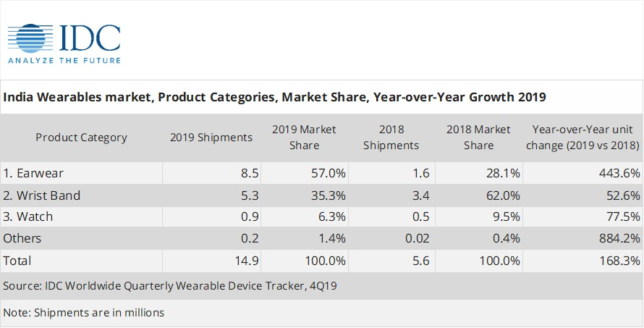644x328 pixels.
Task: Click the Product Category column header
Action: pos(81,138)
